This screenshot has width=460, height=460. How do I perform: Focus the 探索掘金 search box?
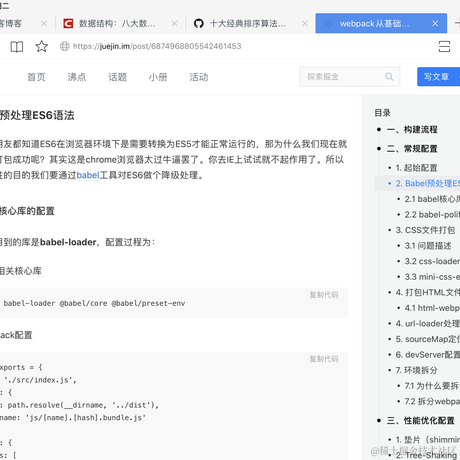coord(350,77)
